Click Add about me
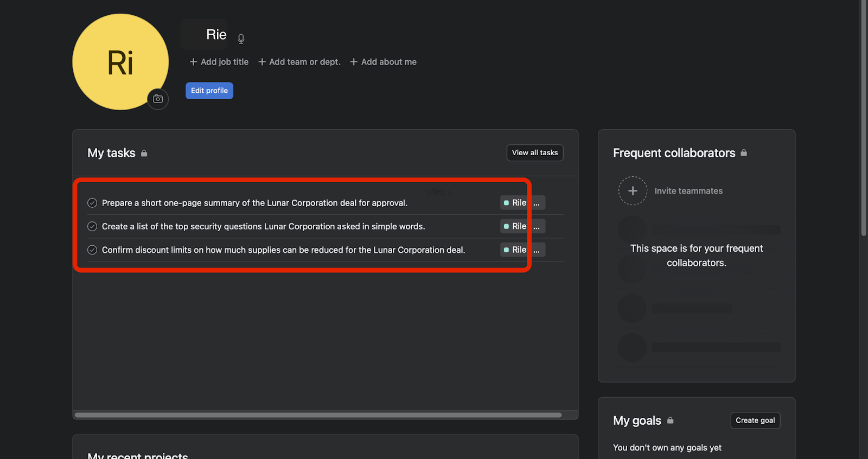 pos(384,62)
